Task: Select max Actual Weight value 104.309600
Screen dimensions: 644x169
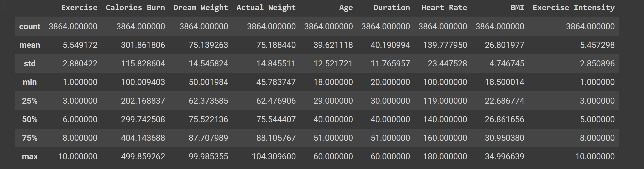Action: pos(274,156)
